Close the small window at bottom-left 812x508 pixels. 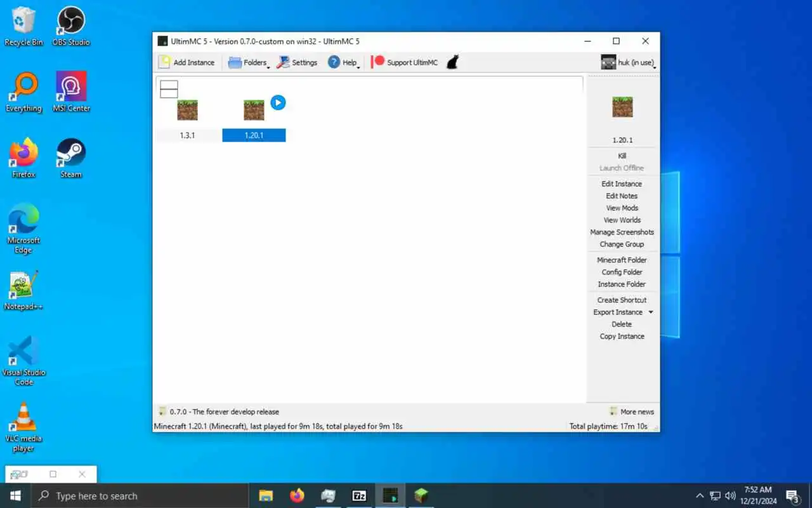[82, 474]
